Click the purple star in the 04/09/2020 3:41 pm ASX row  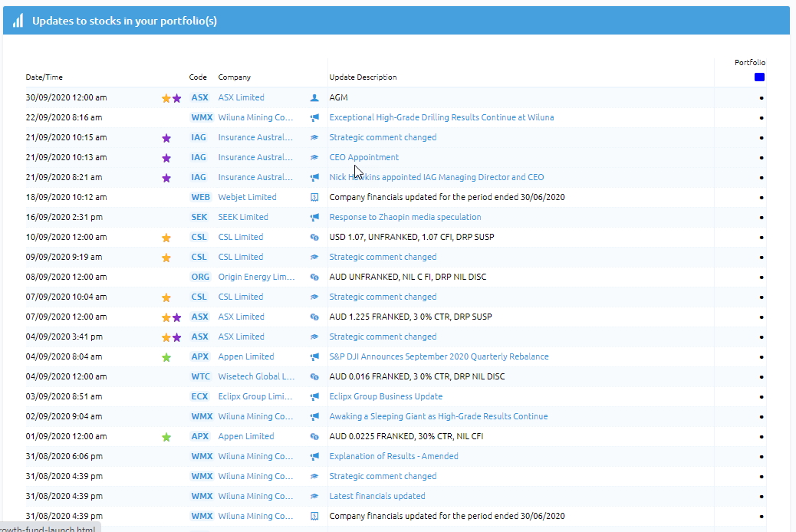(x=176, y=337)
